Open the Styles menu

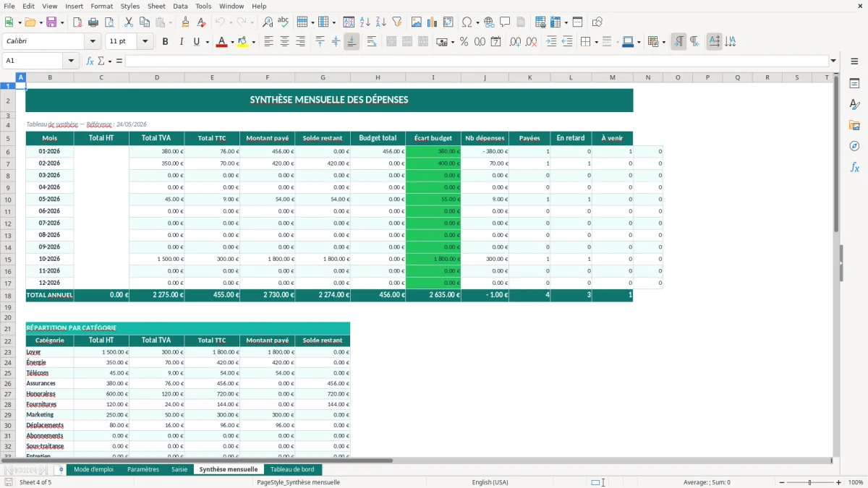pyautogui.click(x=130, y=6)
